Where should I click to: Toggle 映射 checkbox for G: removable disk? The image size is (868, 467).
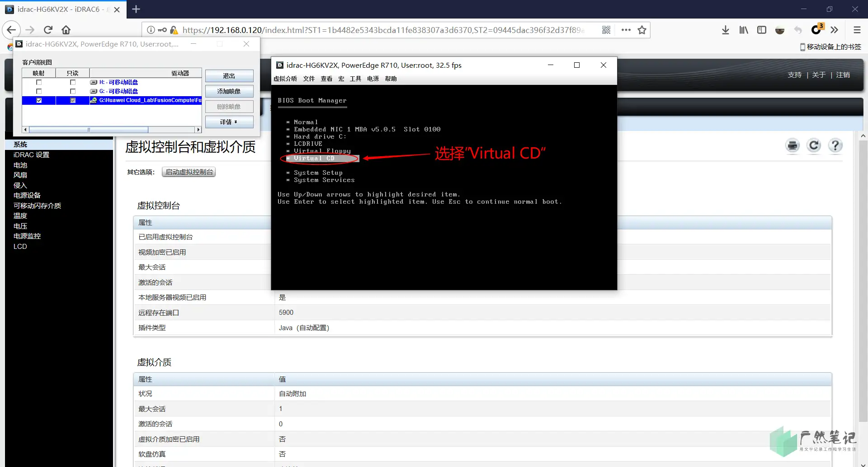coord(39,91)
